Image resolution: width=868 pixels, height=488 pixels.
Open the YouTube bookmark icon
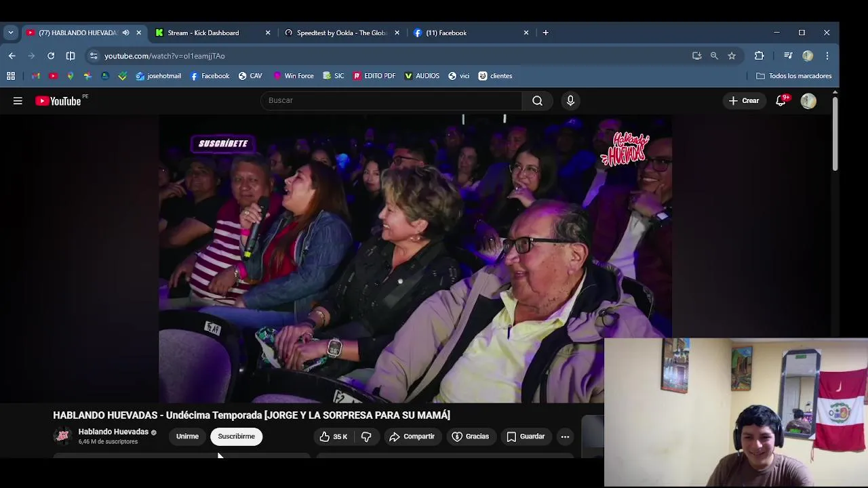[53, 76]
